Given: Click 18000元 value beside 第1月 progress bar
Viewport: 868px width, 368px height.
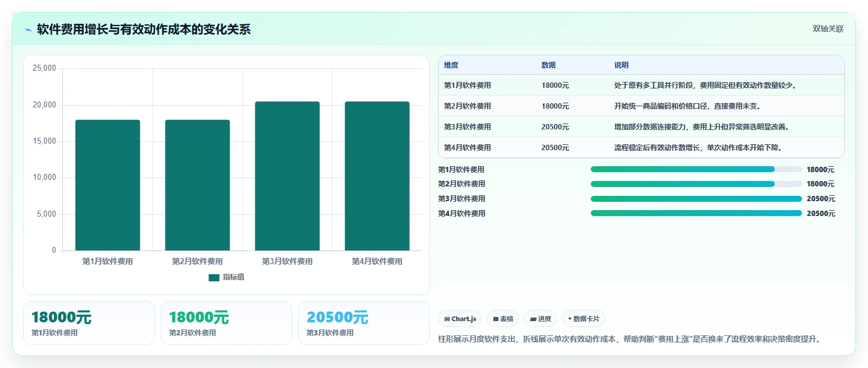Looking at the screenshot, I should tap(821, 169).
